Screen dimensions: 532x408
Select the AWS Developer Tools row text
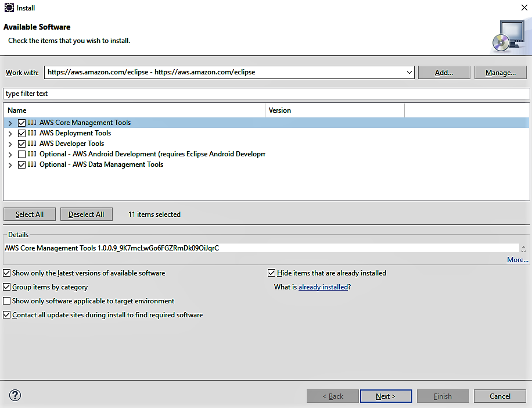click(x=71, y=144)
